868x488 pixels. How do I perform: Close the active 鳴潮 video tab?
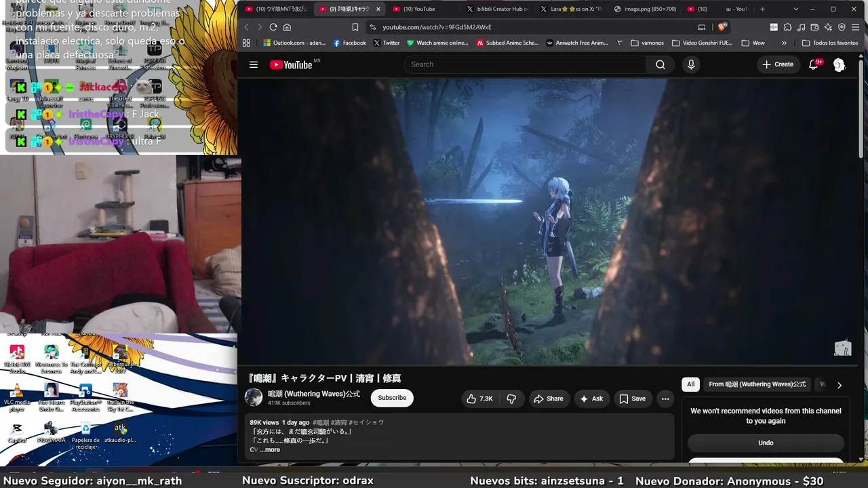tap(378, 9)
